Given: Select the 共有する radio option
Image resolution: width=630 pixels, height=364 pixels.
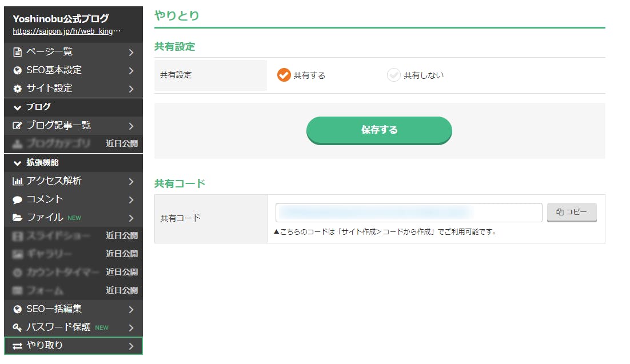Looking at the screenshot, I should [284, 75].
